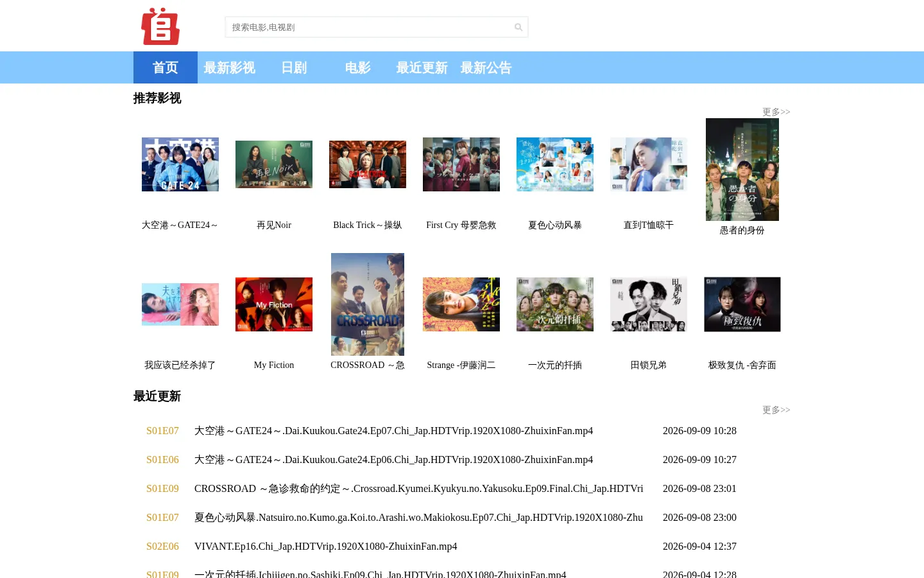The width and height of the screenshot is (924, 578).
Task: Open the Strange -伊藤润二 poster
Action: click(461, 304)
